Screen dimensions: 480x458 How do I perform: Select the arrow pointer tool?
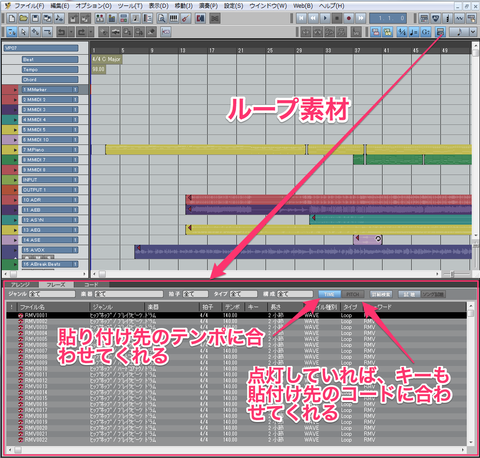[x=23, y=32]
